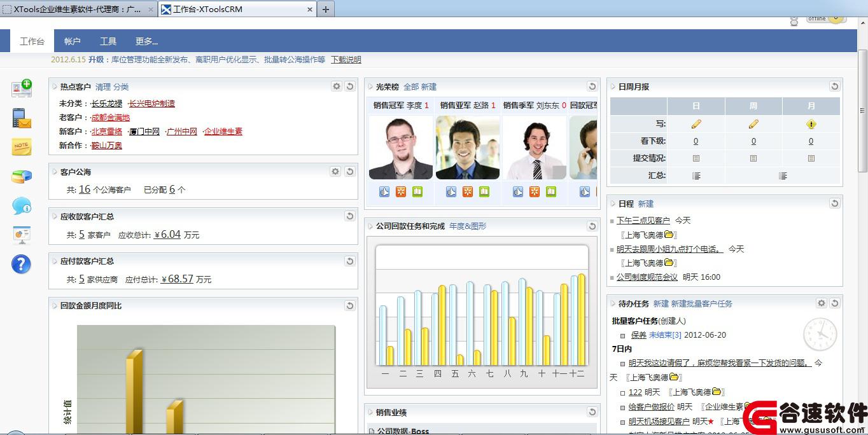Viewport: 868px width, 435px height.
Task: Collapse the 待办任务 panel triangle
Action: [x=613, y=303]
